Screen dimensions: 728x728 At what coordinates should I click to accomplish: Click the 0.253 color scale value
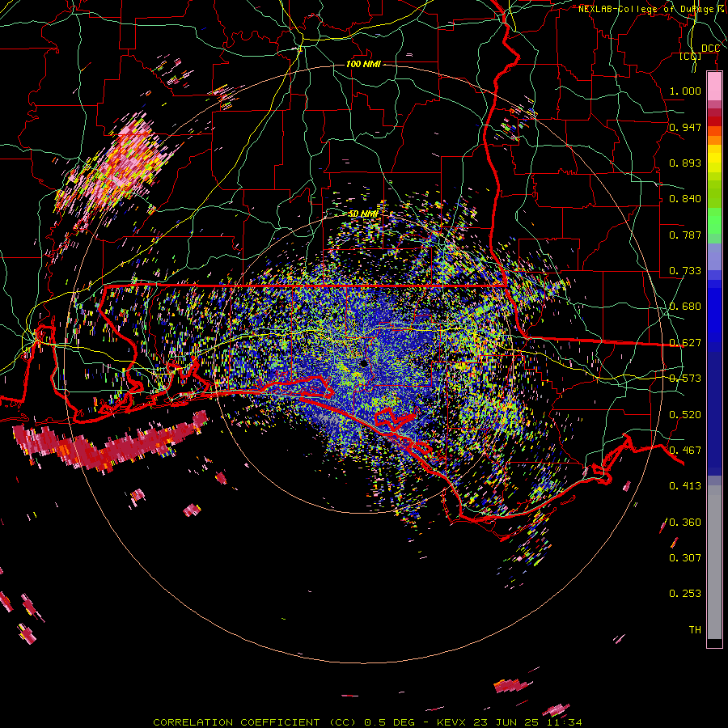[x=685, y=594]
